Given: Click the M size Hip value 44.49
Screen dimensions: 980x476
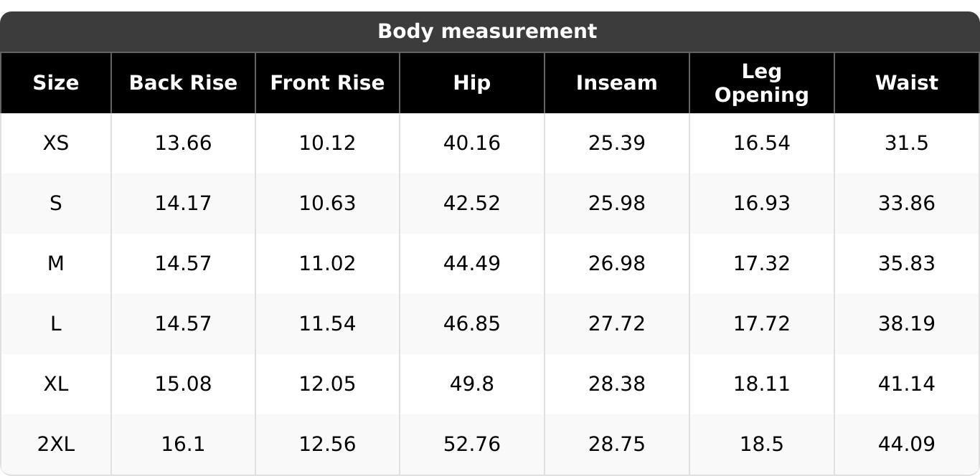Looking at the screenshot, I should 471,264.
